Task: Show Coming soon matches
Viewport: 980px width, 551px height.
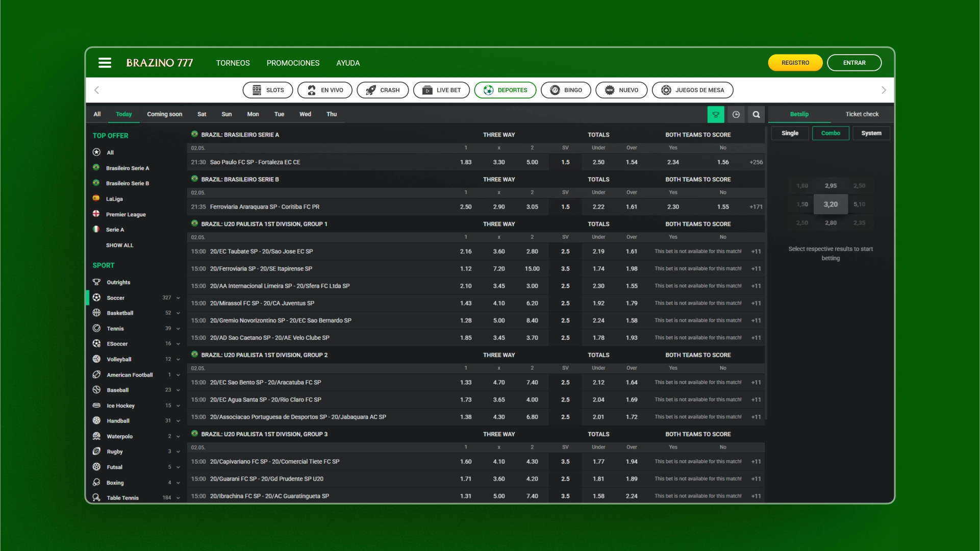Action: [x=164, y=114]
